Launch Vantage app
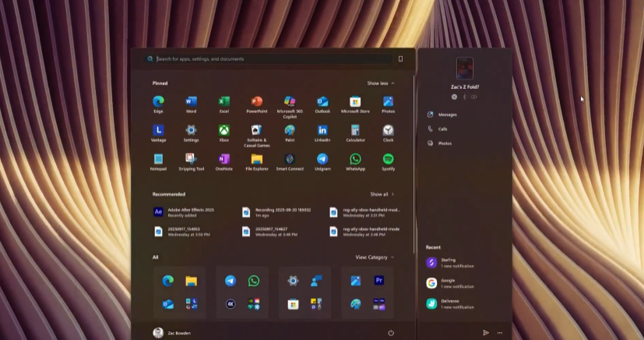Viewport: 644px width, 340px height. pos(158,133)
